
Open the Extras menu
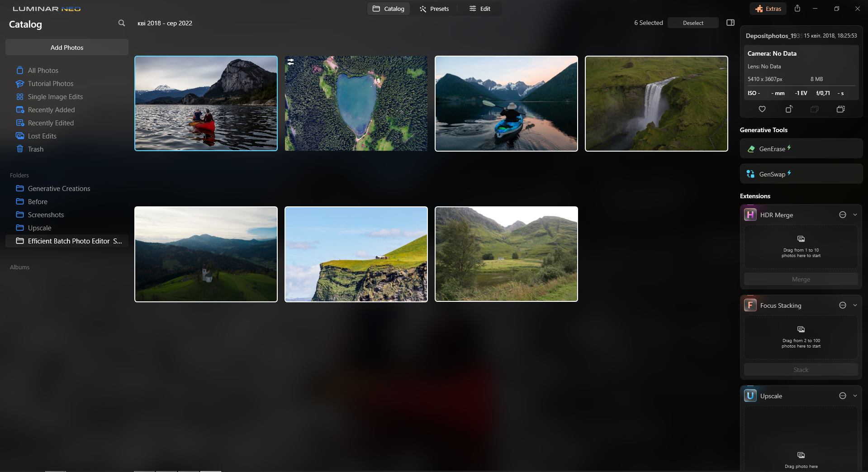click(x=768, y=9)
